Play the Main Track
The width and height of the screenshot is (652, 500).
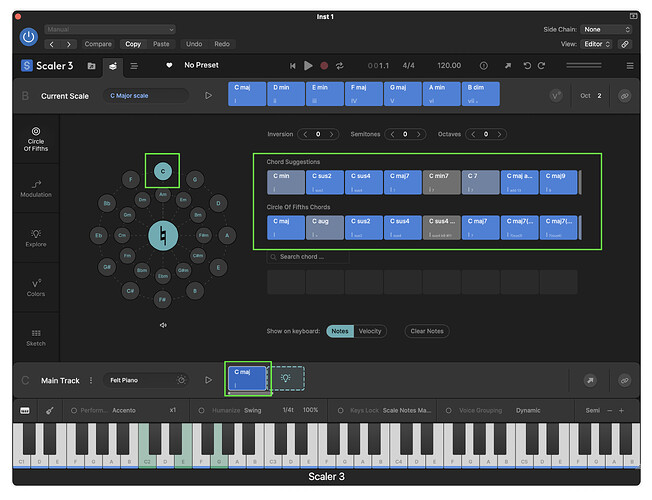pyautogui.click(x=208, y=380)
